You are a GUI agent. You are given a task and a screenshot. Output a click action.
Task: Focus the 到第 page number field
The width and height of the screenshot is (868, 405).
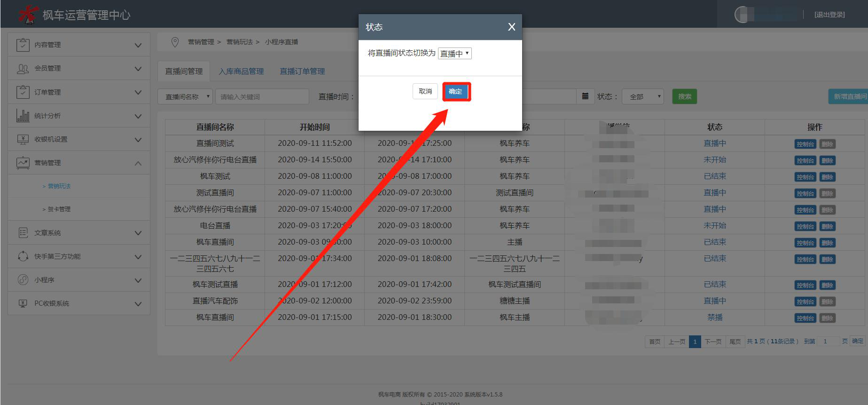click(828, 341)
